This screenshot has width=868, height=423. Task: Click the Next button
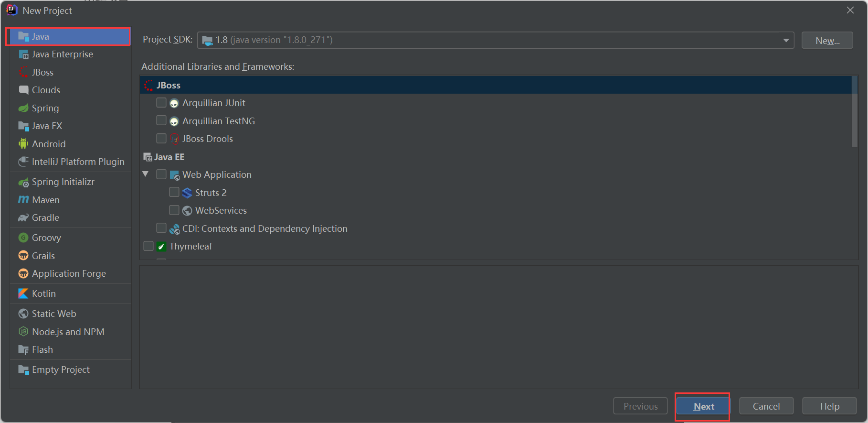pos(703,406)
